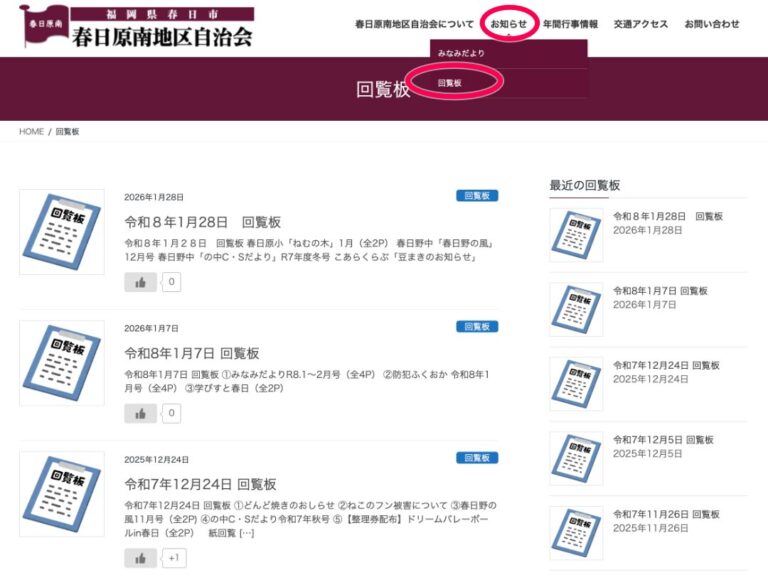Click sidebar thumbnail for 令和7年11月26日 回覧板

click(x=576, y=533)
